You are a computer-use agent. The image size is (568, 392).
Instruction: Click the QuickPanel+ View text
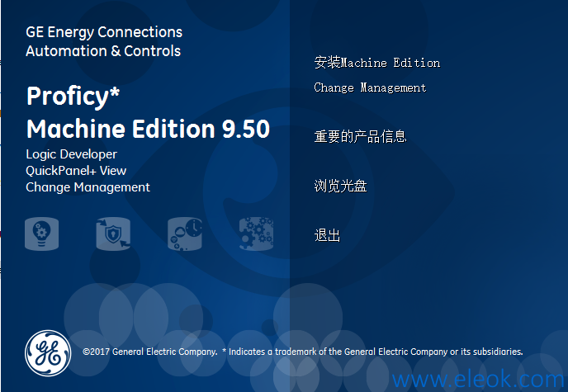76,171
